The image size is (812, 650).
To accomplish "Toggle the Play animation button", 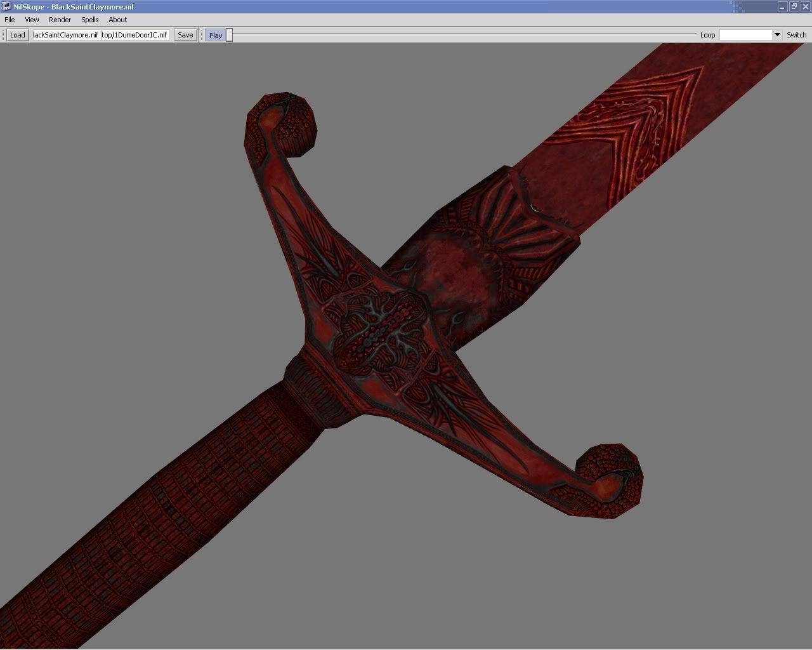I will click(x=216, y=36).
